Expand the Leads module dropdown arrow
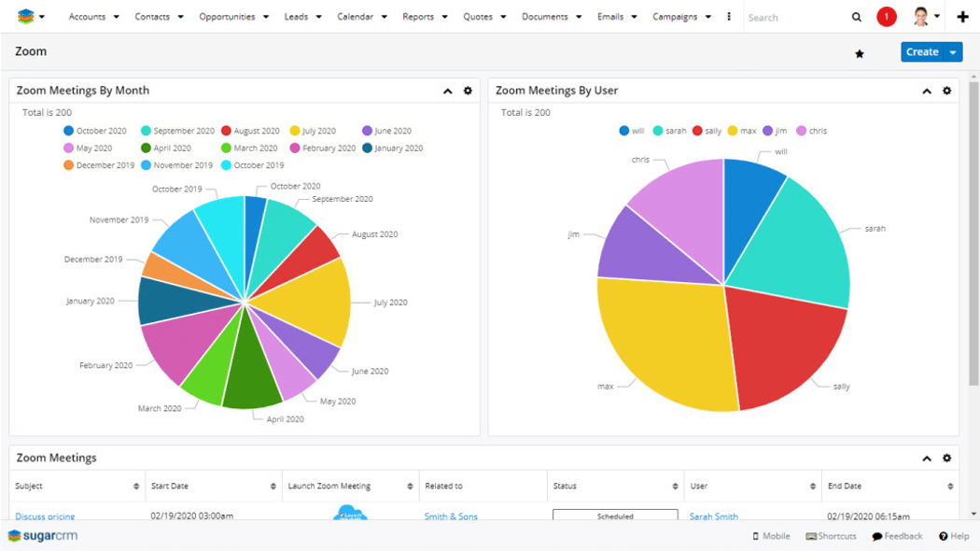The height and width of the screenshot is (551, 980). (319, 17)
